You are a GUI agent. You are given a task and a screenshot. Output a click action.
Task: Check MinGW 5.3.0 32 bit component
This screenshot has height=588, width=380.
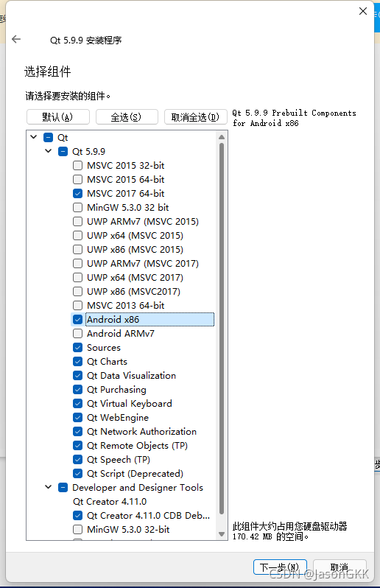coord(77,207)
